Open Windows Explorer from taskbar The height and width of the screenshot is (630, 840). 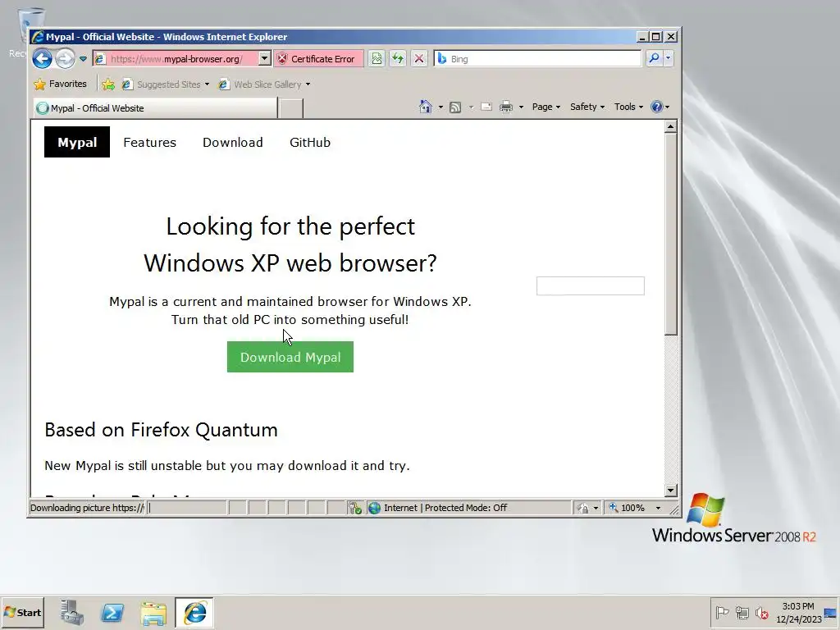point(153,613)
